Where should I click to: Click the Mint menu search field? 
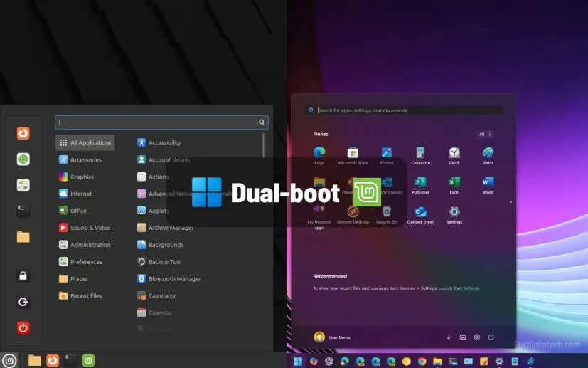[156, 122]
